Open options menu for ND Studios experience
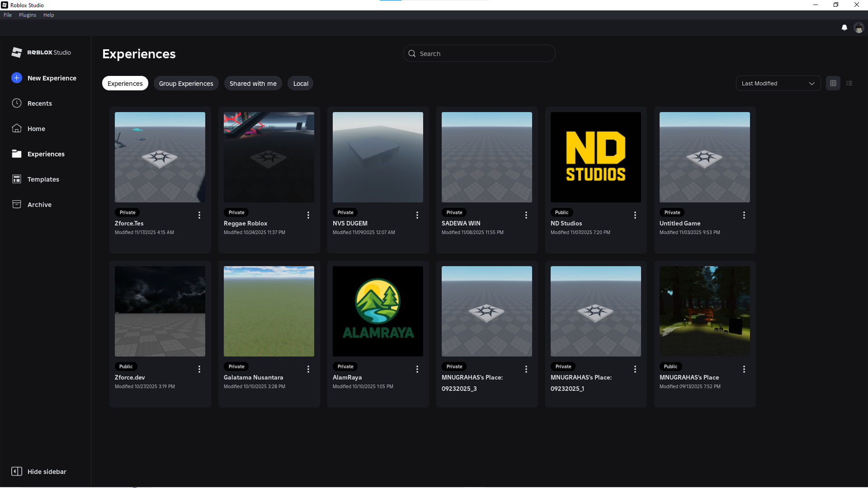 tap(635, 215)
